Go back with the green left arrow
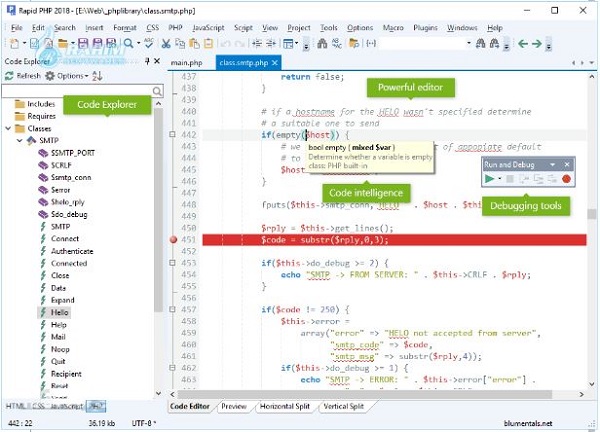The width and height of the screenshot is (600, 432). click(x=523, y=44)
